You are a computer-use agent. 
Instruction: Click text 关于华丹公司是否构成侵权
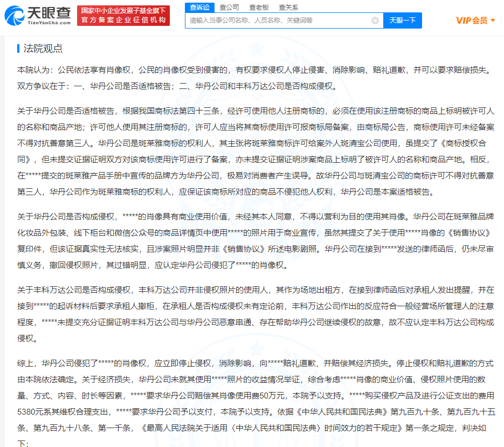(66, 216)
